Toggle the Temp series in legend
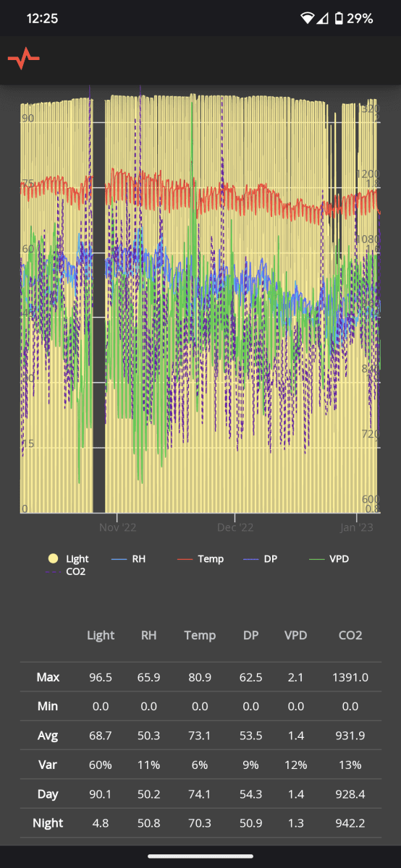 click(200, 558)
